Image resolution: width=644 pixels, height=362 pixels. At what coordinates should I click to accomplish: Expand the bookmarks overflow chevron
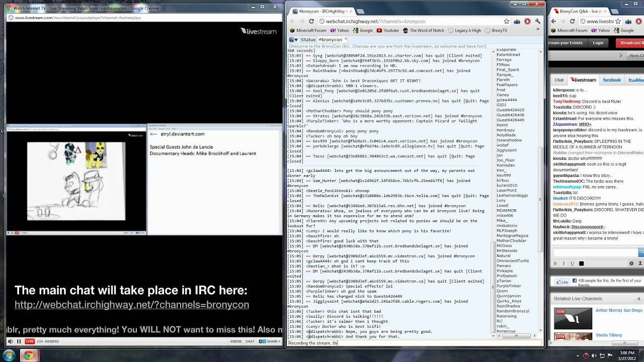[538, 30]
